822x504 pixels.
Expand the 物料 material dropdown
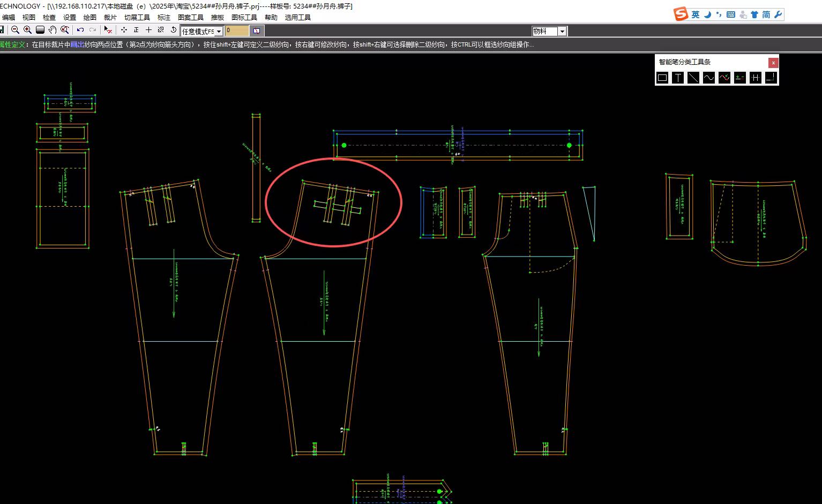562,32
